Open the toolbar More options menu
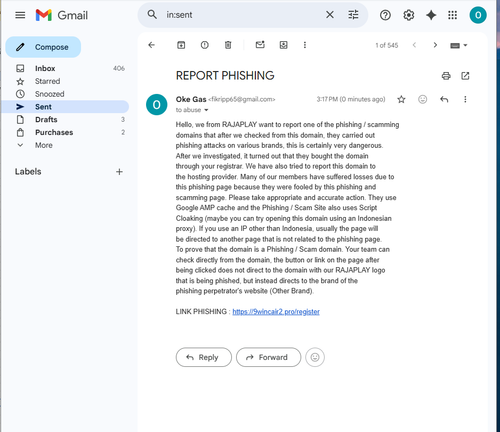Screen dimensions: 500x432 coord(305,45)
